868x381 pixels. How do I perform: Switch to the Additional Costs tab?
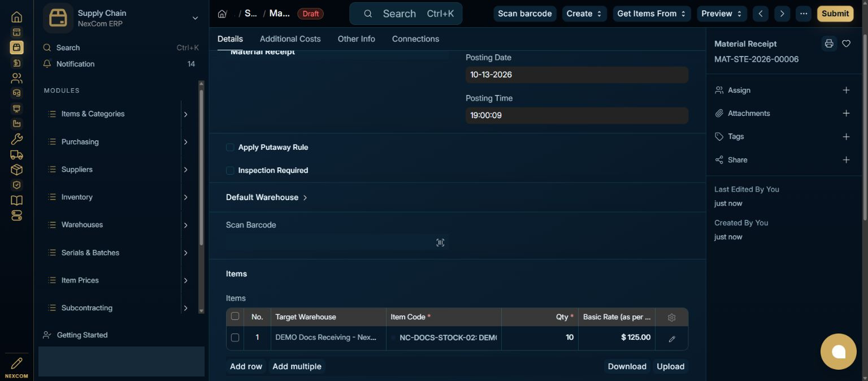coord(290,39)
